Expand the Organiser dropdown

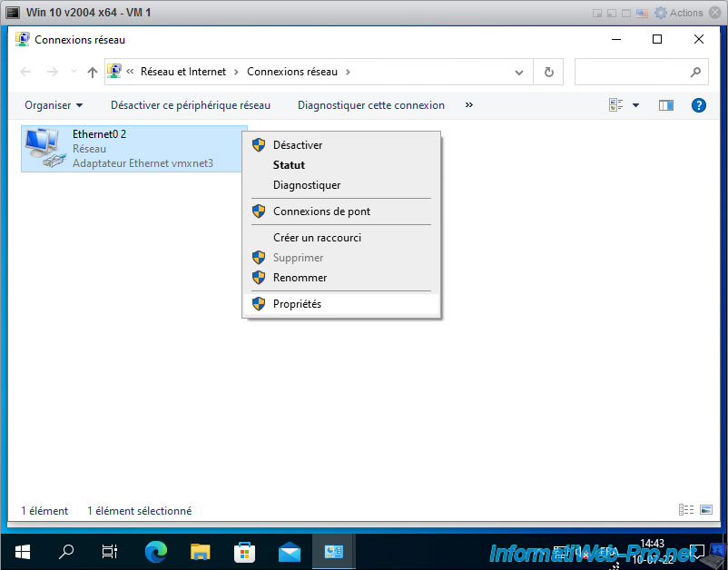click(x=53, y=104)
